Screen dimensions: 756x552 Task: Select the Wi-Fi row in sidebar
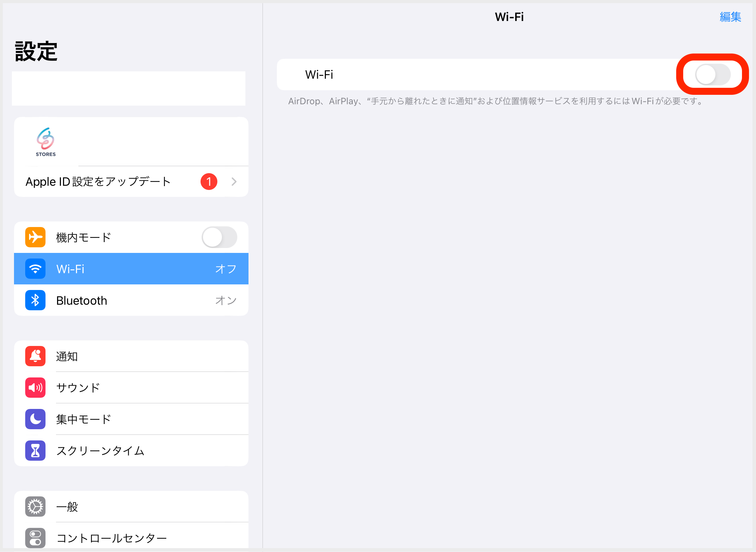coord(131,269)
